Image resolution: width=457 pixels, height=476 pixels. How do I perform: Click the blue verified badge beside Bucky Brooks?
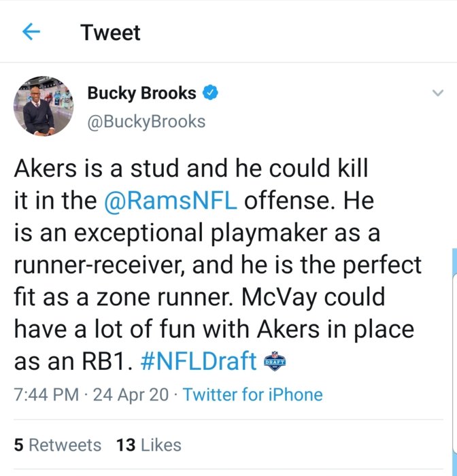click(x=212, y=93)
